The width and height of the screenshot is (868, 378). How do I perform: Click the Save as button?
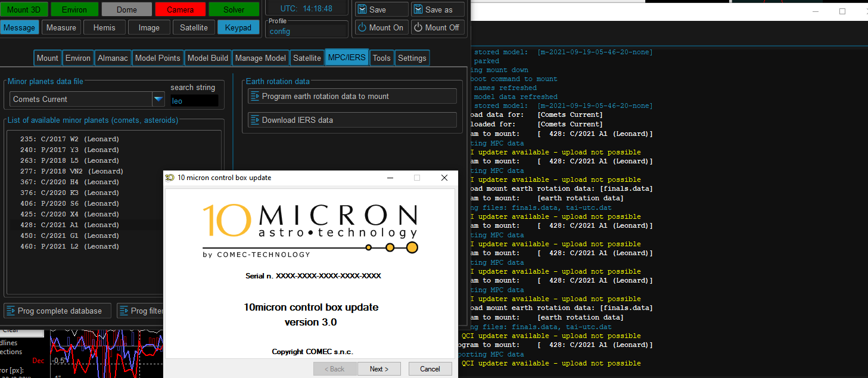click(x=438, y=10)
